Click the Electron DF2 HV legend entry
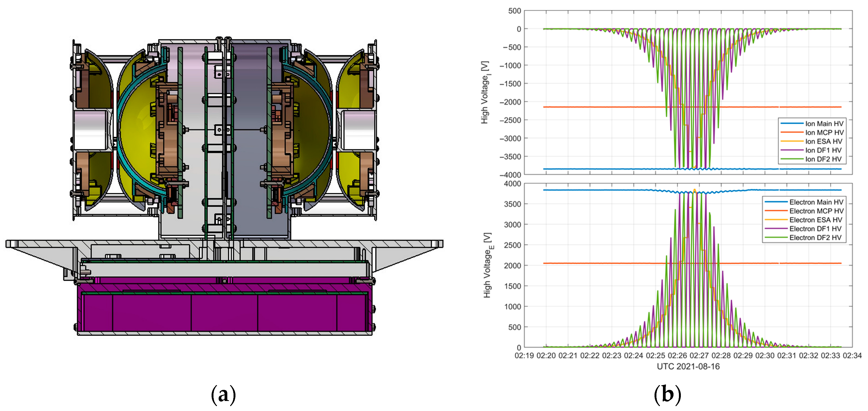The width and height of the screenshot is (868, 411). (815, 237)
